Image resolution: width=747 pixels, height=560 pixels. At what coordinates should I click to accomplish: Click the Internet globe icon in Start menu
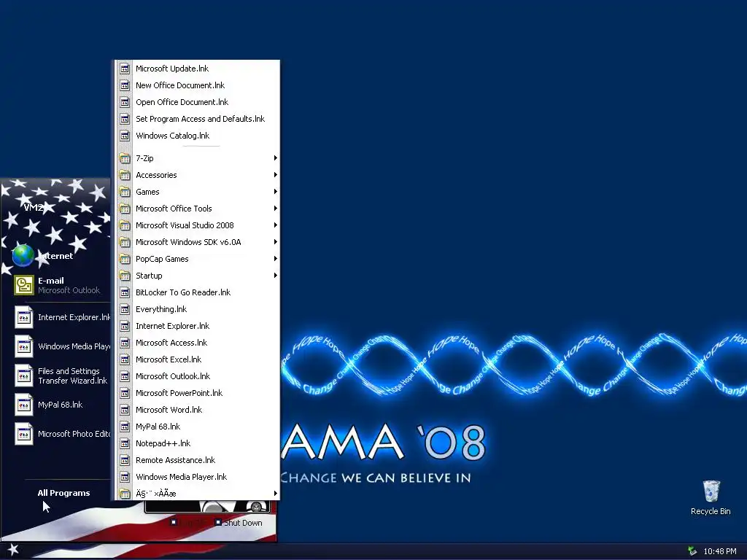23,256
